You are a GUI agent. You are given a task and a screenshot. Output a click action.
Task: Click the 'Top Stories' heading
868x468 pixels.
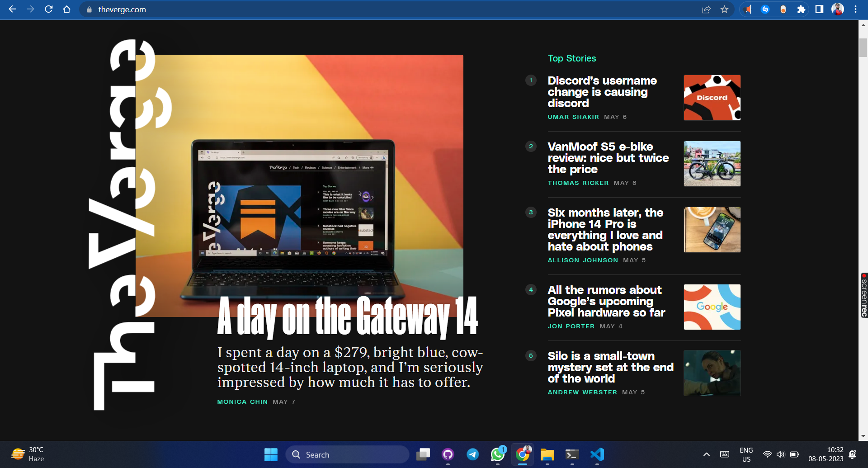point(572,58)
